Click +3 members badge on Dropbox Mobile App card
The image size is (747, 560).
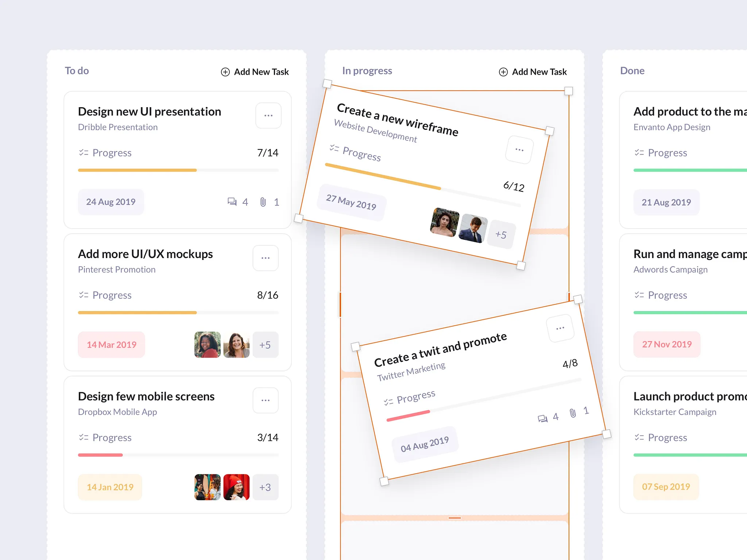pyautogui.click(x=266, y=487)
